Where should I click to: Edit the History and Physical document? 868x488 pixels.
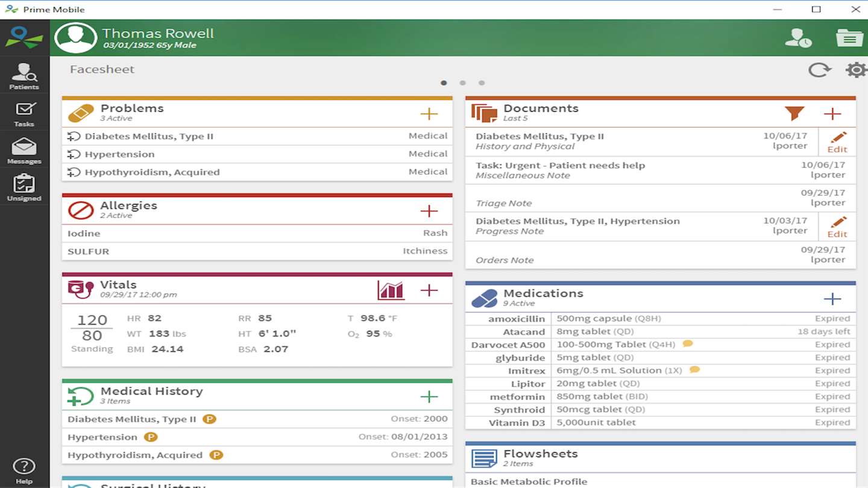tap(837, 142)
